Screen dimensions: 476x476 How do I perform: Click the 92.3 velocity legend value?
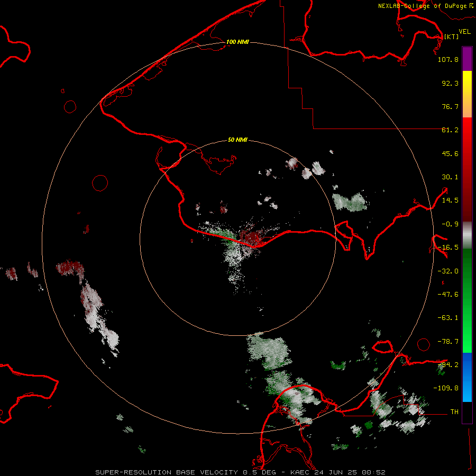click(x=450, y=83)
